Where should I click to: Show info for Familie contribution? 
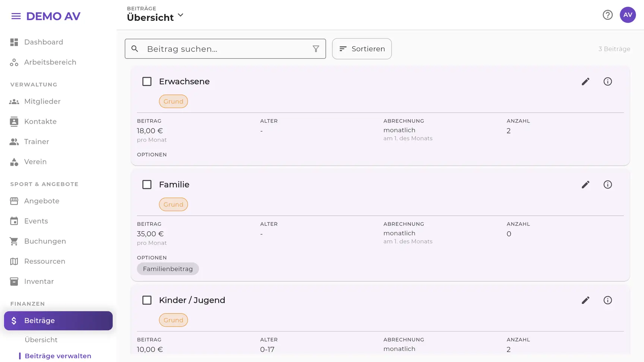pyautogui.click(x=607, y=185)
